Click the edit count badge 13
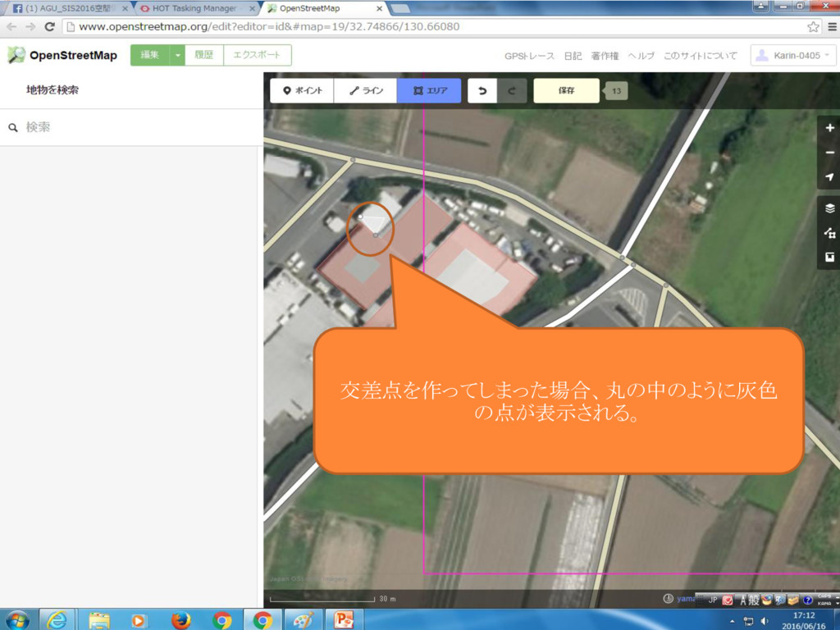 point(616,90)
